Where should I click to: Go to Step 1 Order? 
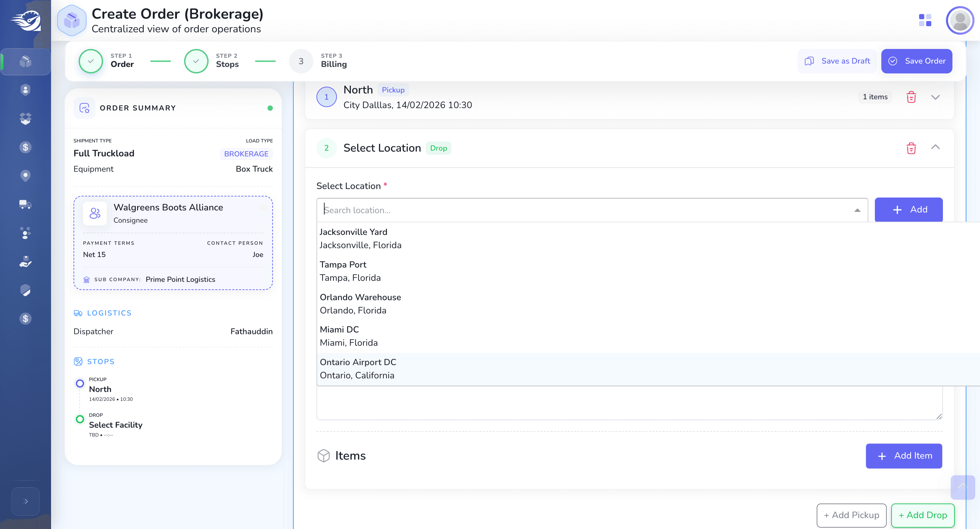coord(107,61)
